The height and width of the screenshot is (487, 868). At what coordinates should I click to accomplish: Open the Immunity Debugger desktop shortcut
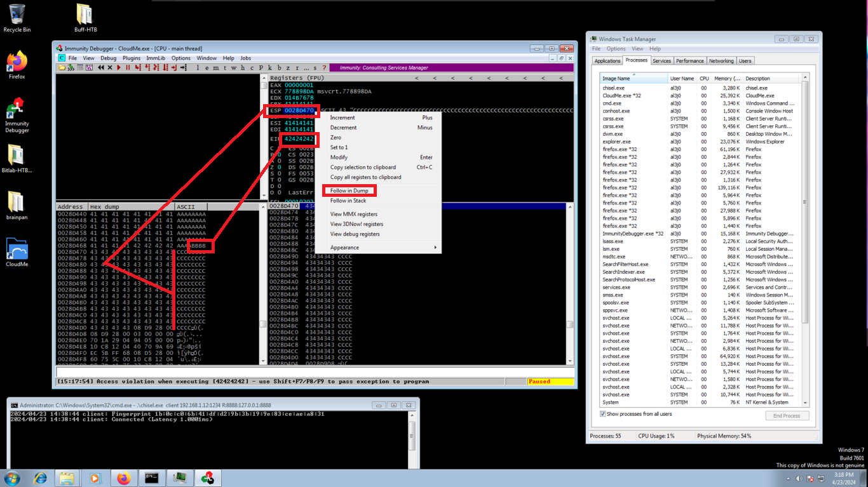[17, 115]
